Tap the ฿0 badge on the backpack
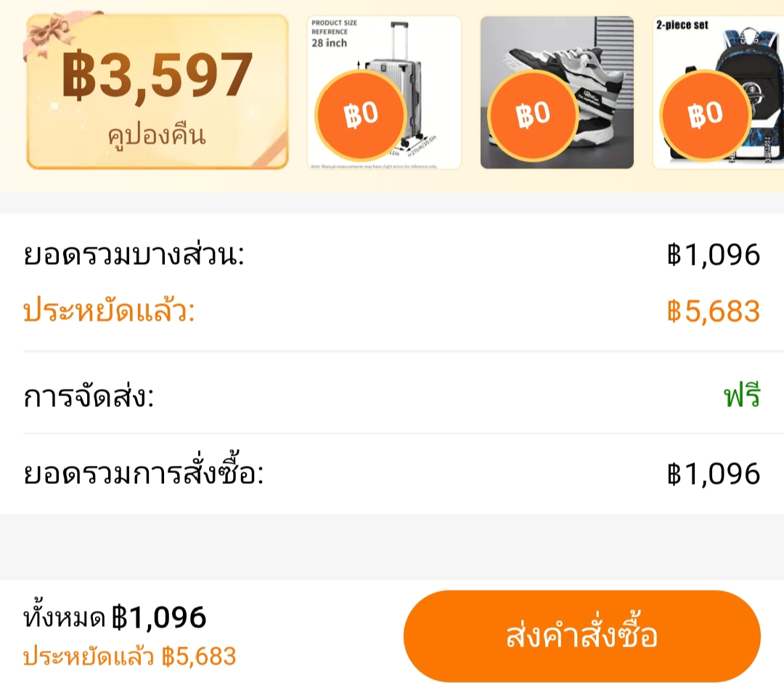The width and height of the screenshot is (784, 690). point(706,115)
